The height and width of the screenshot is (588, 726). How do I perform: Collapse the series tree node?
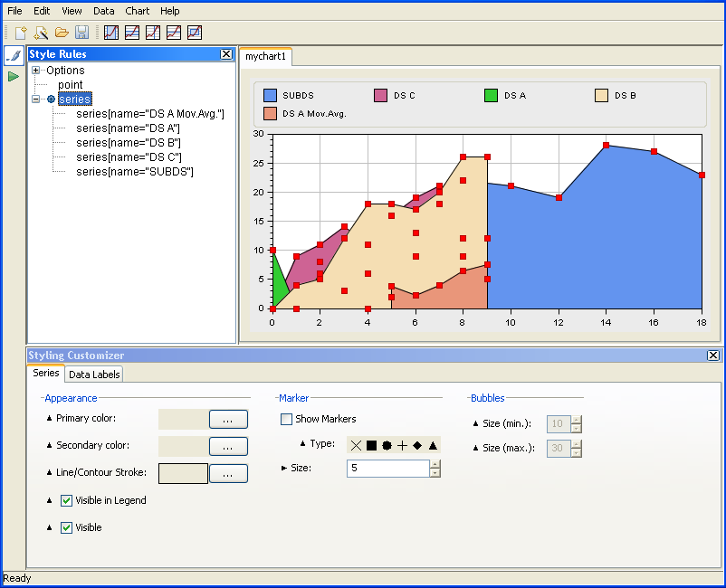click(36, 100)
